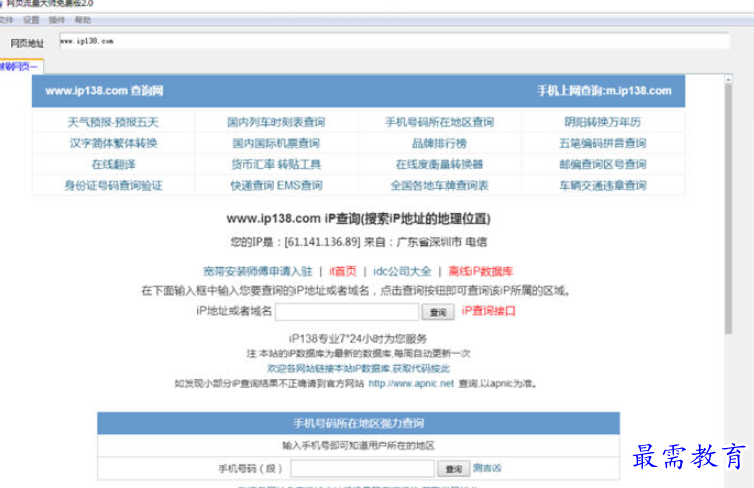This screenshot has height=488, width=754.
Task: Open 手机号码所在地区查询 link
Action: 440,122
